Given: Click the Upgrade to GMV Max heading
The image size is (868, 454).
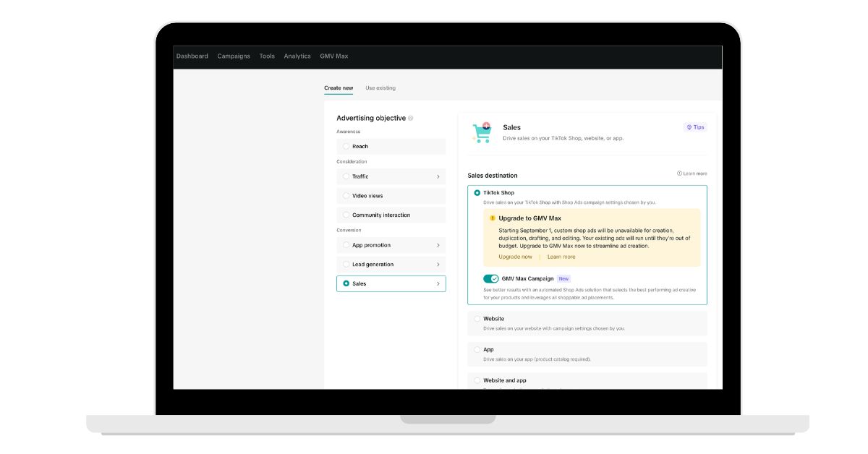Looking at the screenshot, I should pyautogui.click(x=529, y=218).
